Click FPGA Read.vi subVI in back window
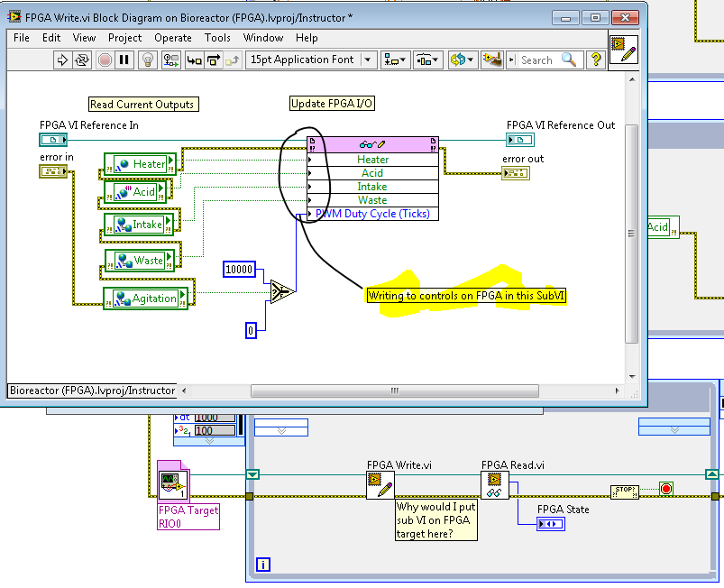This screenshot has width=724, height=588. pos(494,485)
